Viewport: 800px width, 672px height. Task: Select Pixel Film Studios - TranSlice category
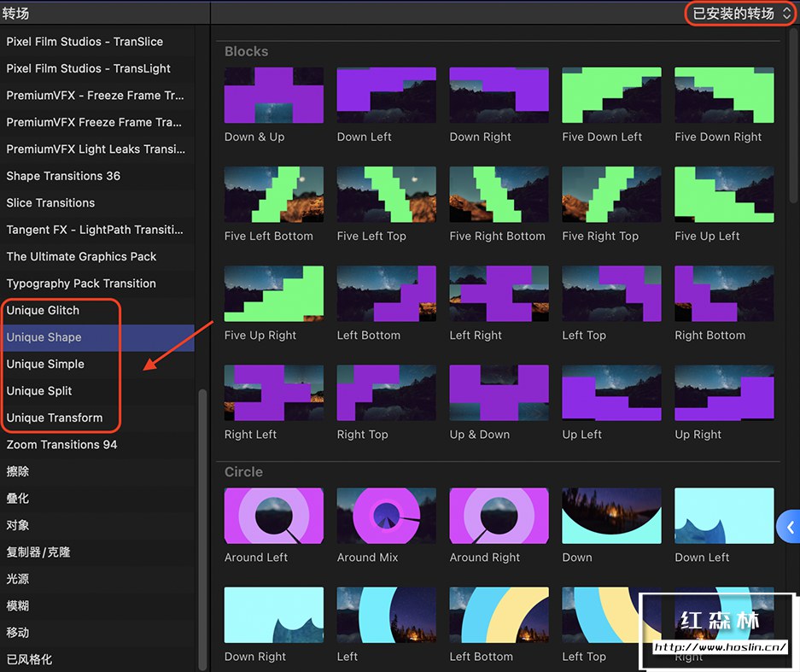pyautogui.click(x=97, y=42)
